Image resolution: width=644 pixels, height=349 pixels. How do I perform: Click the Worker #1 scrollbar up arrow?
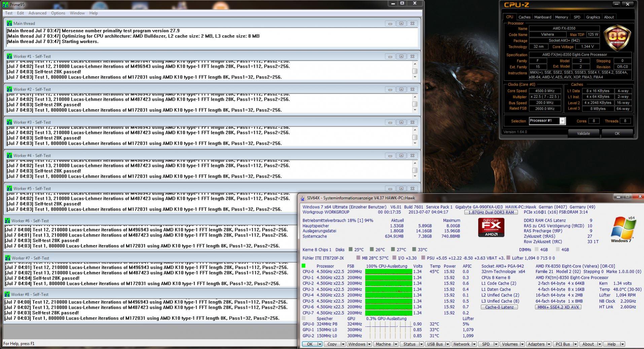point(415,64)
